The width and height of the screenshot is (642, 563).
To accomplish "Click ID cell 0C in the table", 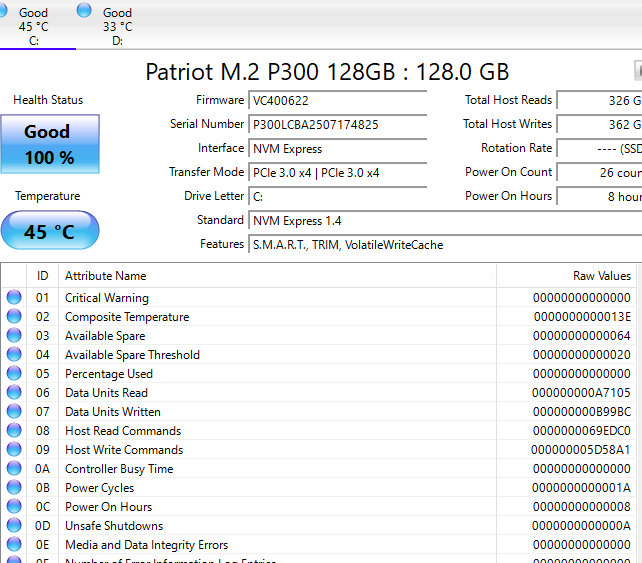I will (x=43, y=506).
